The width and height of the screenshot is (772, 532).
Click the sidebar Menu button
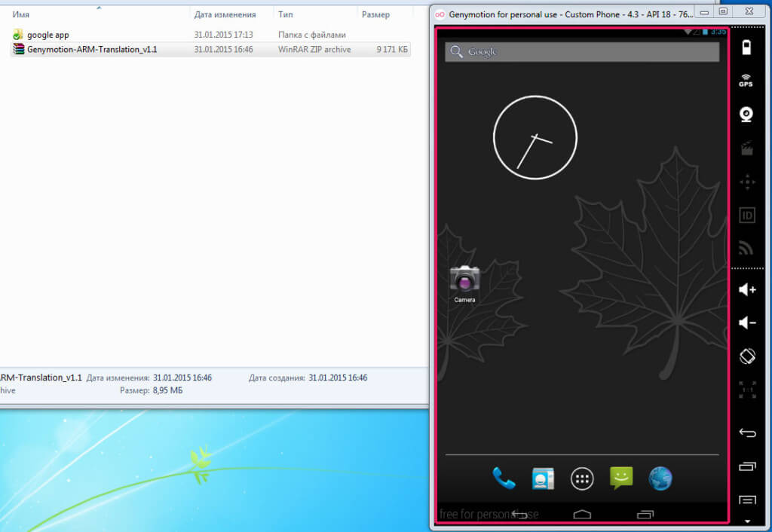point(747,500)
